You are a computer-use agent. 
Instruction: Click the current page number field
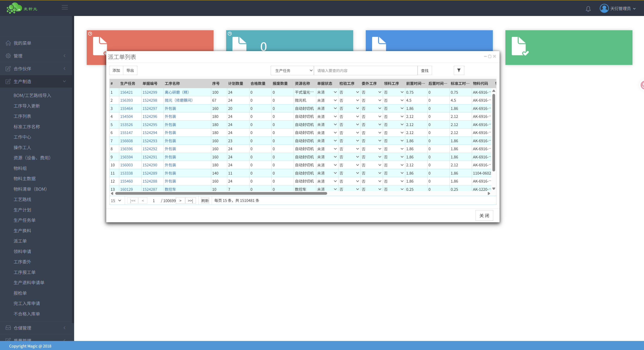click(x=154, y=200)
